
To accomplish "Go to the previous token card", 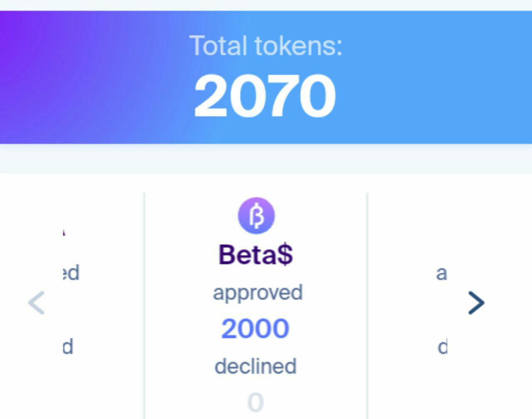I will [x=37, y=302].
